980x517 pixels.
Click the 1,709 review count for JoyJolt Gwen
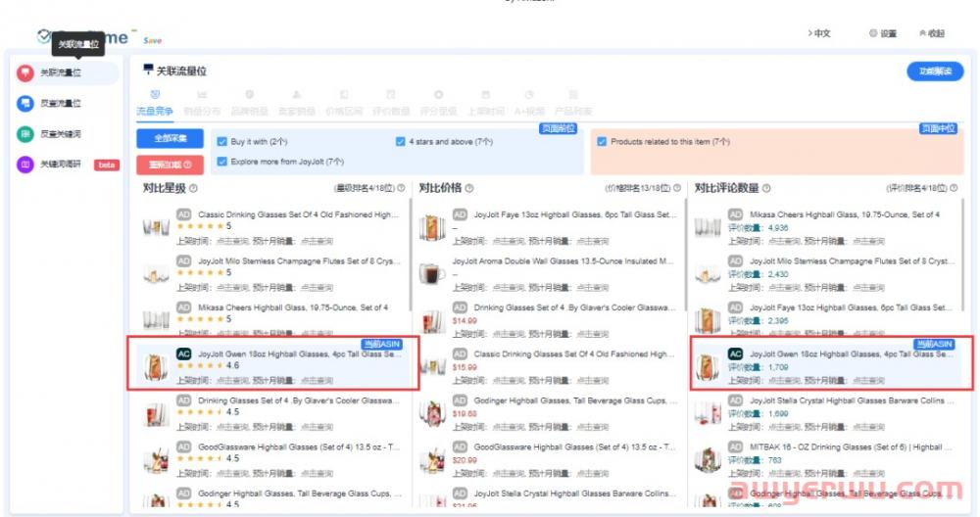click(x=778, y=367)
